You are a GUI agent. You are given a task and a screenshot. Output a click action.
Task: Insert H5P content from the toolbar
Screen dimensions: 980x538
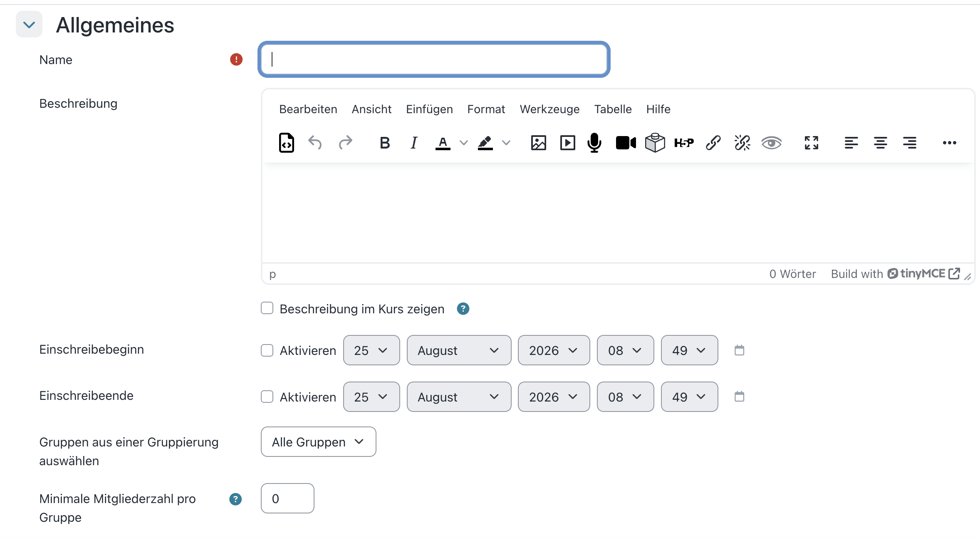click(x=684, y=143)
